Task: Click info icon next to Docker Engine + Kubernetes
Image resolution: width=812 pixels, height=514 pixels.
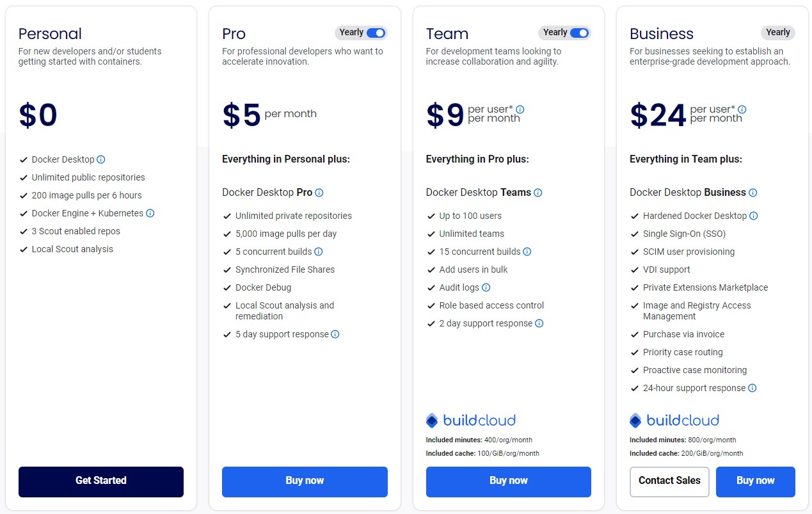Action: 150,213
